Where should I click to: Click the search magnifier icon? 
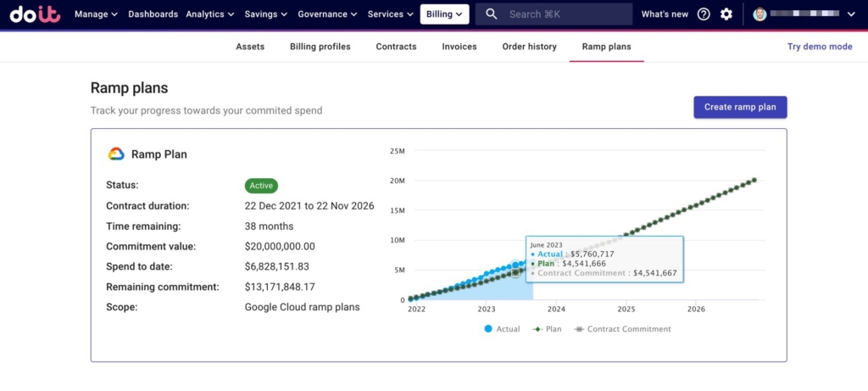coord(492,14)
